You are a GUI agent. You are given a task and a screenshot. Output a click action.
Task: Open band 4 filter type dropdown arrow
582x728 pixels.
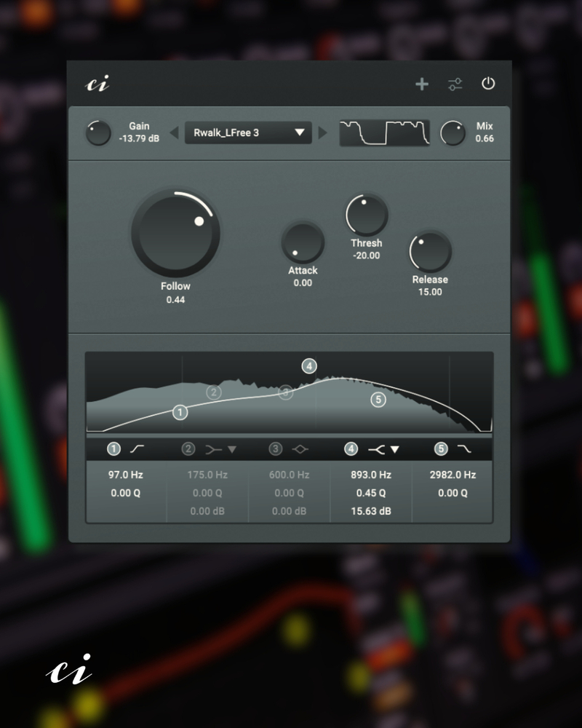[395, 449]
